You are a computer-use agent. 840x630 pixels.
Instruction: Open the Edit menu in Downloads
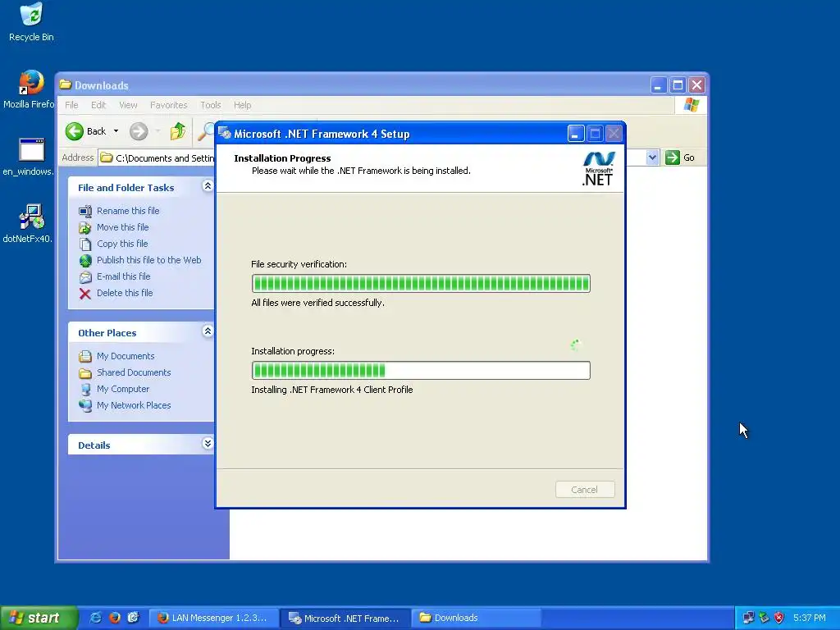pos(98,105)
